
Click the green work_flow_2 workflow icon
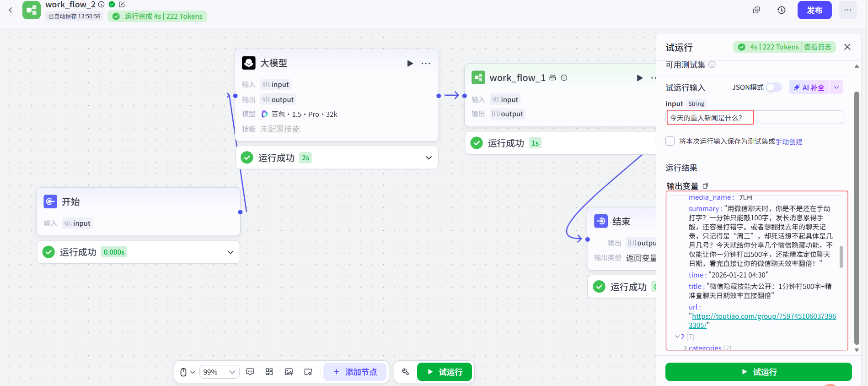32,10
